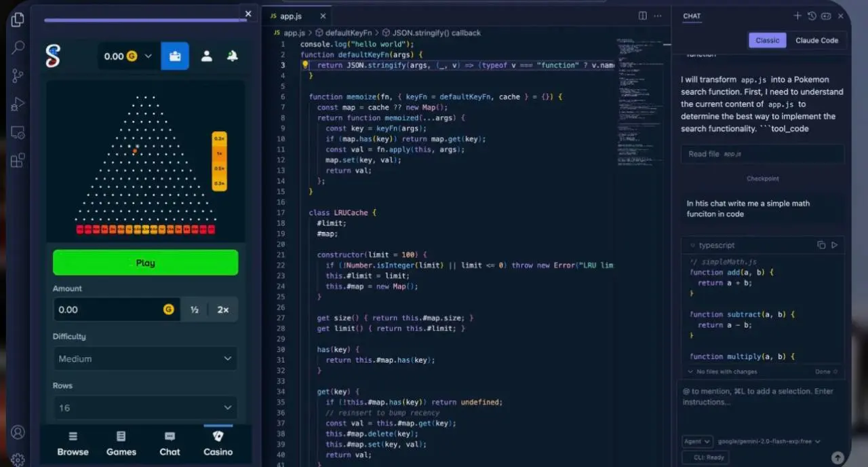Screen dimensions: 868x467
Task: Collapse the typescript code block chevron
Action: (692, 246)
